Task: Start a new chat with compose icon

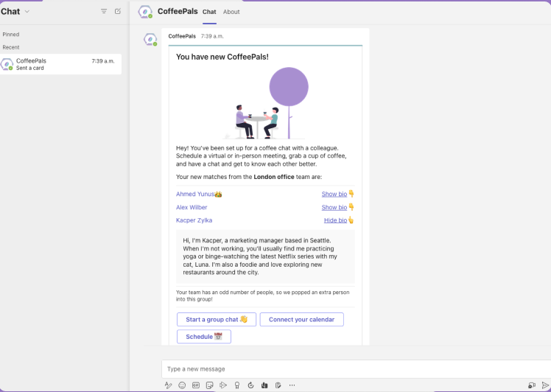Action: click(118, 11)
